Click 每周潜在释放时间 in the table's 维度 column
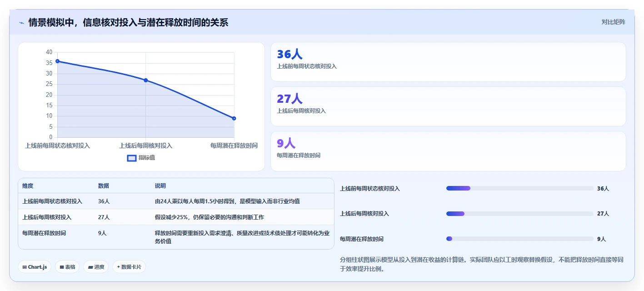Screen dimensions: 644x291 (44, 233)
